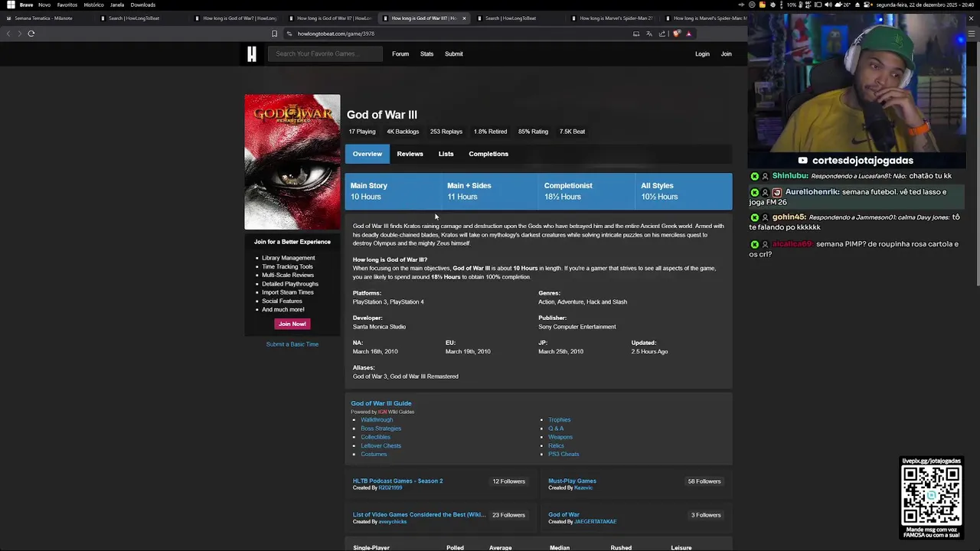
Task: Open the PS3 Cheats guide link
Action: (563, 455)
